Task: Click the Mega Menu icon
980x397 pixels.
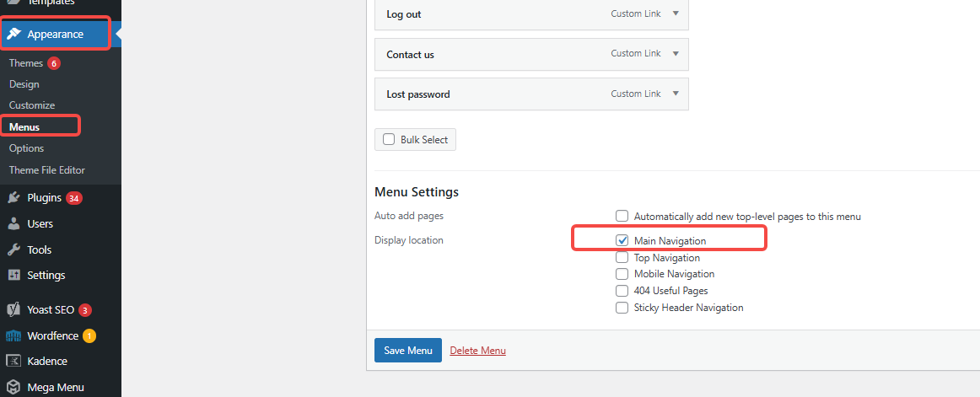Action: 13,388
